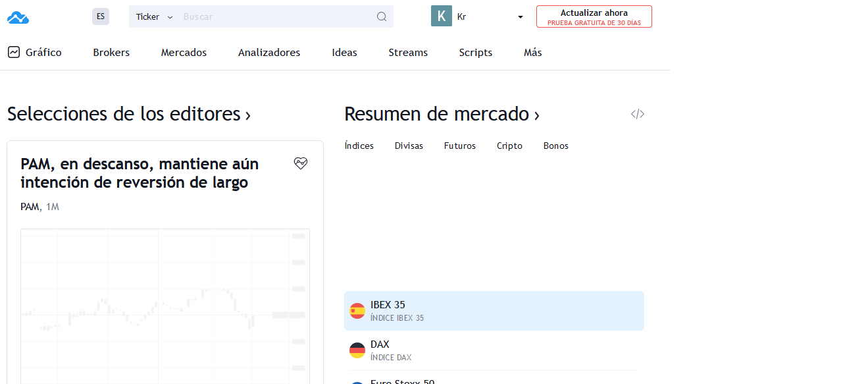
Task: Click the magnifying glass search icon
Action: tap(382, 17)
